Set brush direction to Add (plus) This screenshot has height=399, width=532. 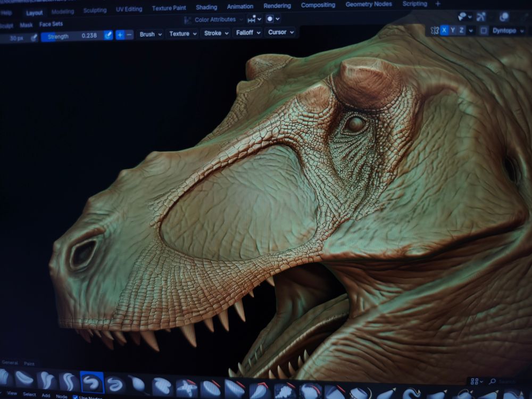pos(120,35)
